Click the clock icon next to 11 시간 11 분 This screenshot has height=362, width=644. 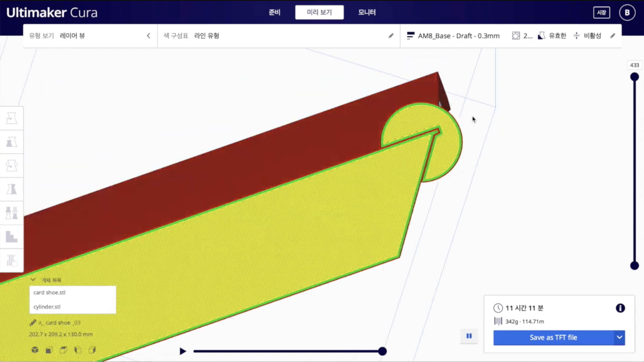pyautogui.click(x=498, y=308)
